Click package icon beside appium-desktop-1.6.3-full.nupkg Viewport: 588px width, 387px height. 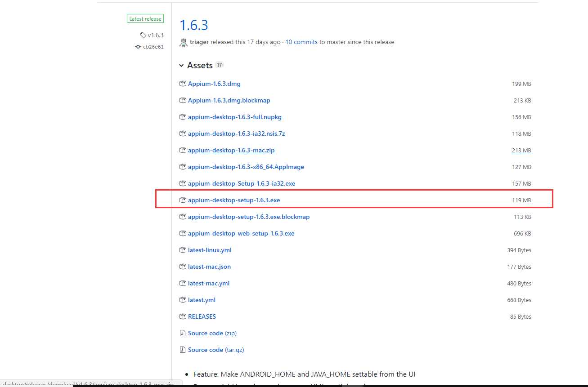tap(183, 117)
